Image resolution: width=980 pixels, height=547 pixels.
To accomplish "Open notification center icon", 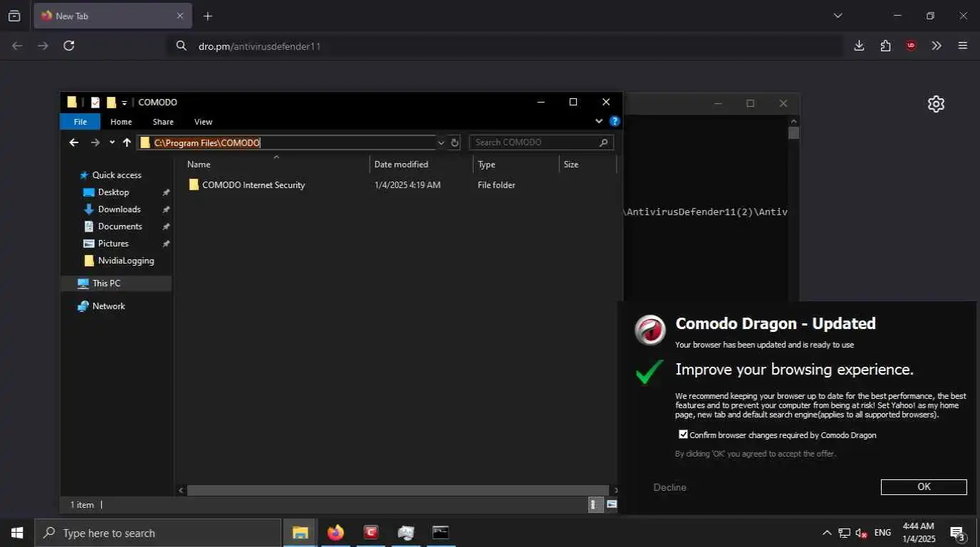I will pyautogui.click(x=958, y=533).
